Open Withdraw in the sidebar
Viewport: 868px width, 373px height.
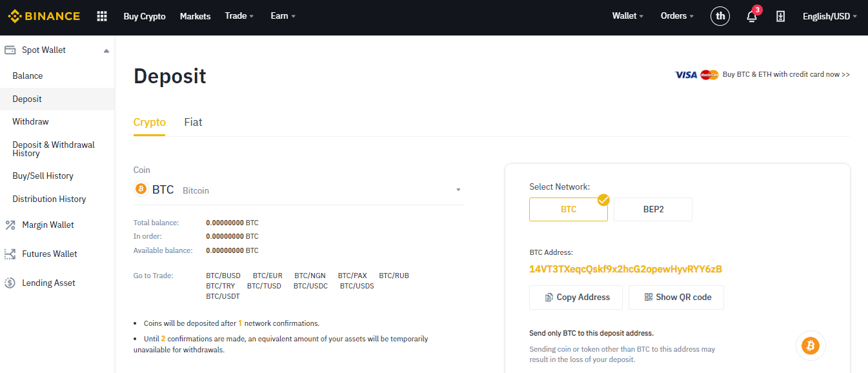(x=57, y=121)
